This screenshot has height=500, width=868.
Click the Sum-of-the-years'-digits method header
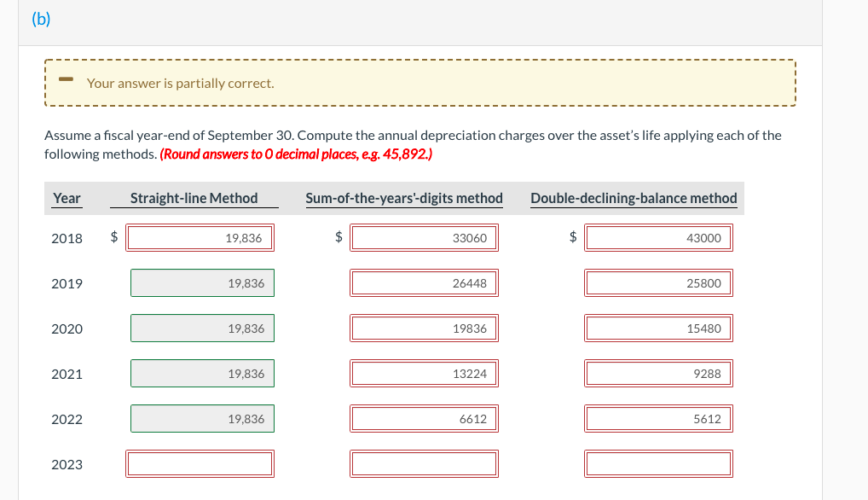pyautogui.click(x=404, y=198)
